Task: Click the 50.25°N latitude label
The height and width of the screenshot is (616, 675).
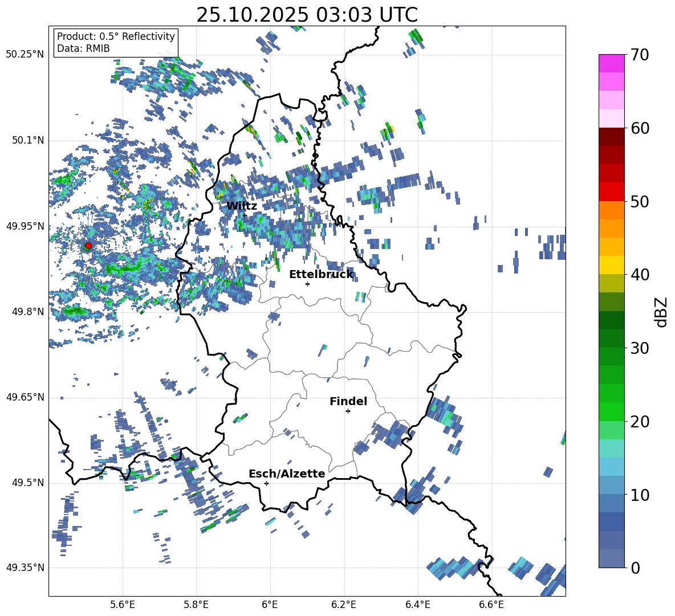Action: 25,55
